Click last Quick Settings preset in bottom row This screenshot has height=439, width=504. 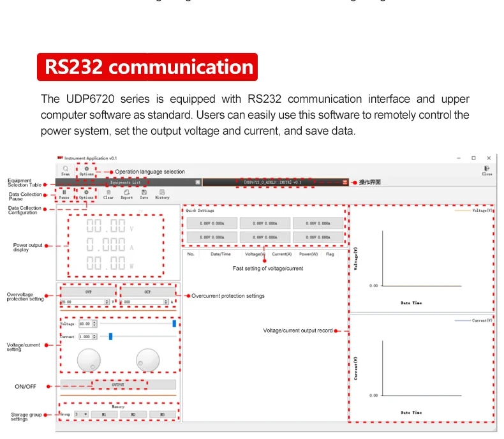point(318,237)
